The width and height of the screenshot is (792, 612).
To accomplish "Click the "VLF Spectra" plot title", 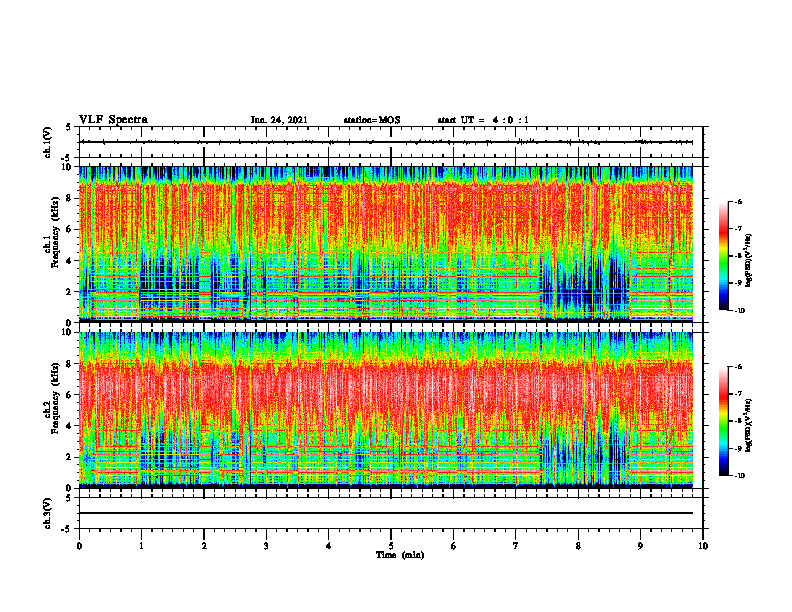I will point(113,120).
